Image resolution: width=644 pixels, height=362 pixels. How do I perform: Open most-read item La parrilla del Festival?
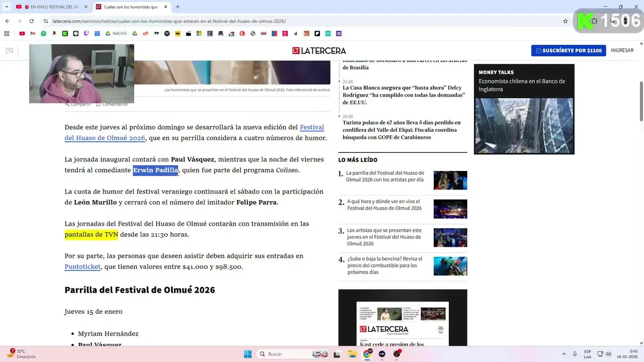pyautogui.click(x=385, y=176)
